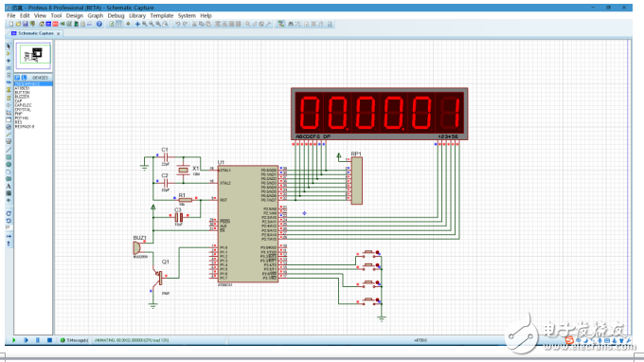Pause the running simulation
644x362 pixels.
[x=37, y=340]
